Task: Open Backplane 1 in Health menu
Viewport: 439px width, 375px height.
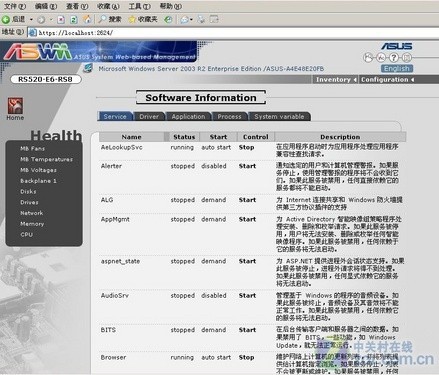Action: tap(38, 181)
